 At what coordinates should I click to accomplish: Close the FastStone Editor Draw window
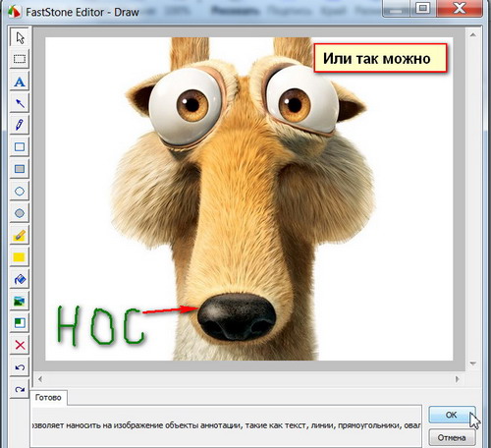pyautogui.click(x=460, y=8)
